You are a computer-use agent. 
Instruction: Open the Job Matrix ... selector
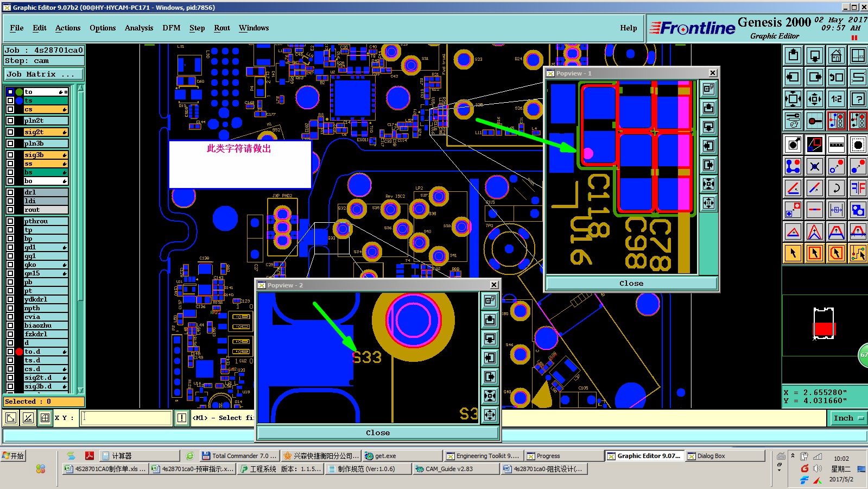click(x=44, y=74)
